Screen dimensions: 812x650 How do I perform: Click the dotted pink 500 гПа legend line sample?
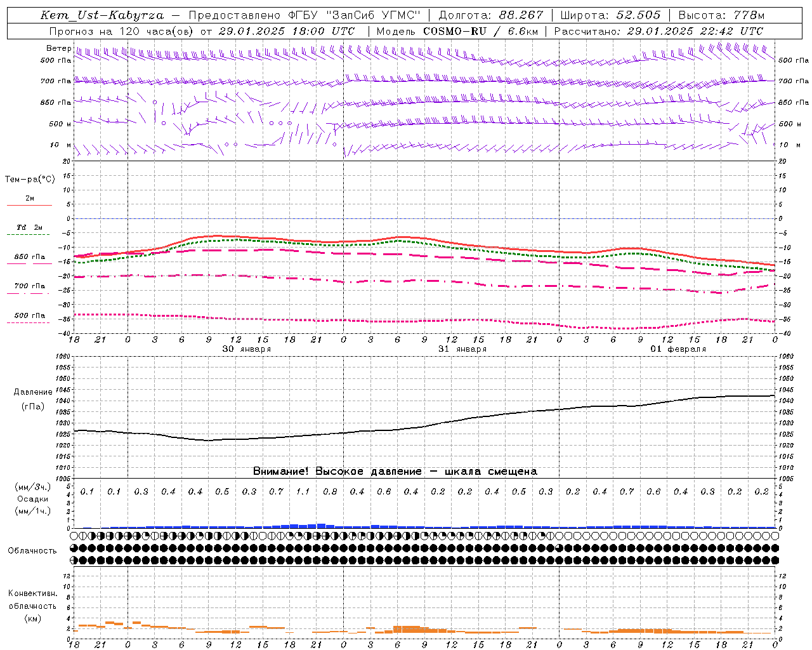click(29, 323)
